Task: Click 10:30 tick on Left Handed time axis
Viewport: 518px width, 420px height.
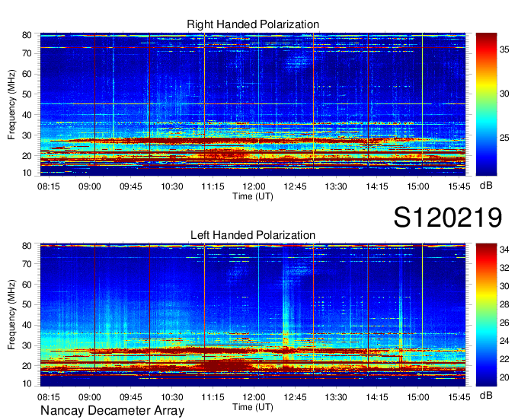Action: click(x=172, y=397)
